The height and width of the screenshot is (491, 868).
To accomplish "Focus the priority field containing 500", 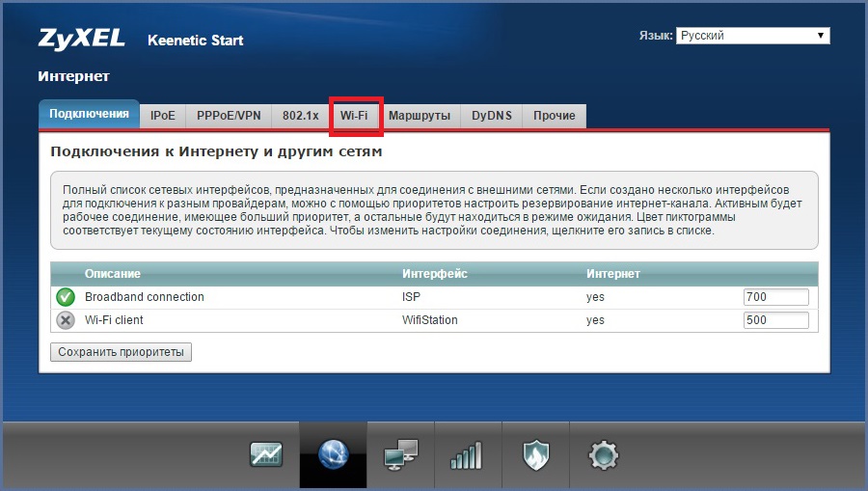I will pos(774,320).
